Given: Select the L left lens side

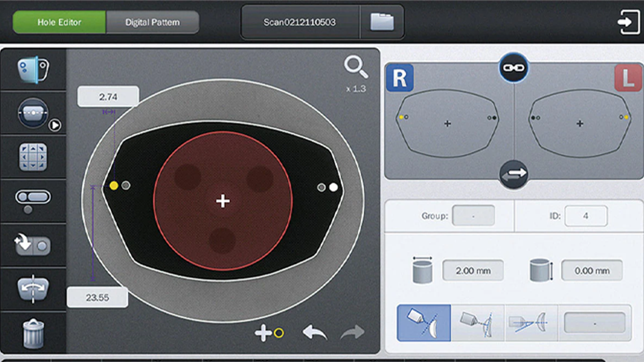Looking at the screenshot, I should point(628,78).
